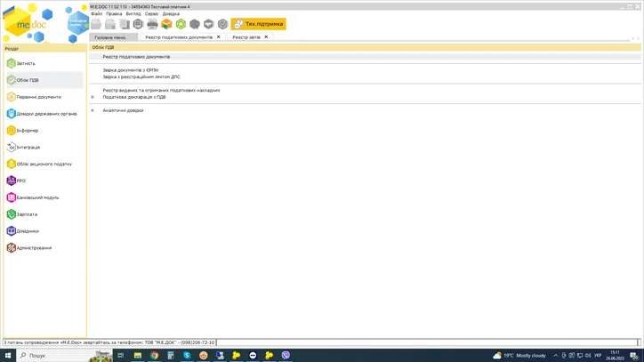Select the РРО module icon
644x362 pixels.
tap(12, 181)
